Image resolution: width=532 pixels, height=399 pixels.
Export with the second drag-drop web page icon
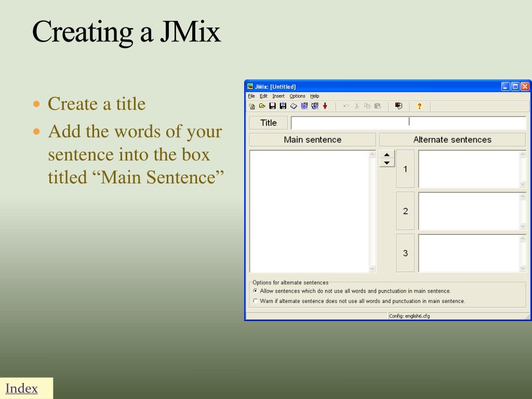coord(314,106)
